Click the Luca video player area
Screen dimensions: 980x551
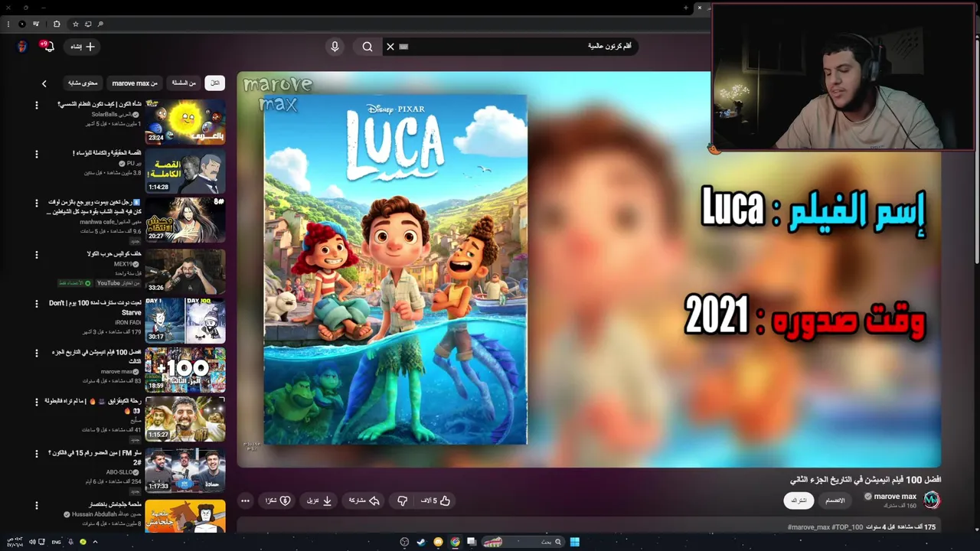[589, 269]
